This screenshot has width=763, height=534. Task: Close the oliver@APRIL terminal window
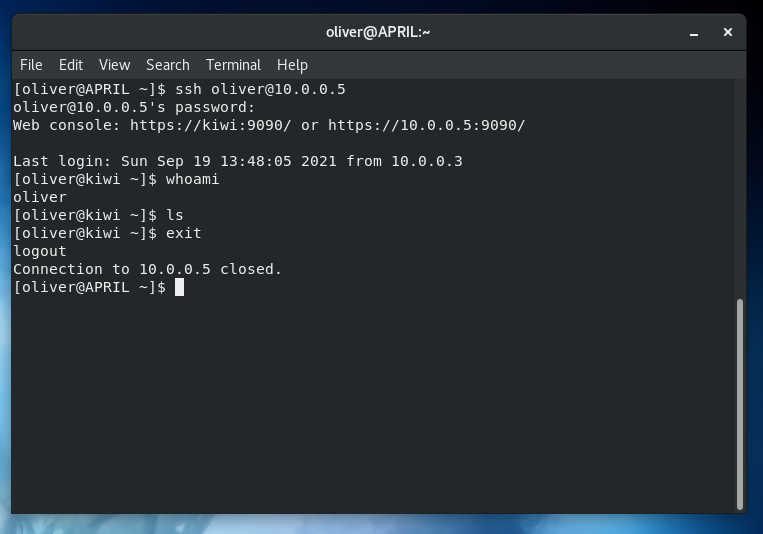727,32
